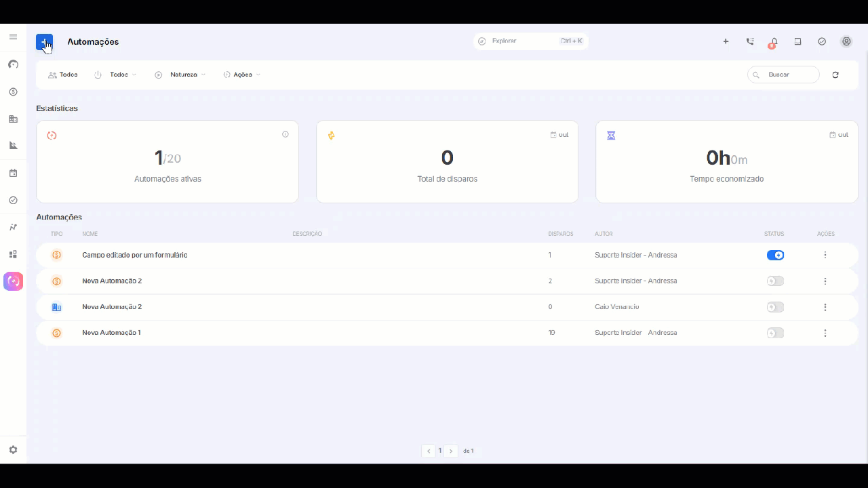Click the DISPAROS column header

[561, 234]
